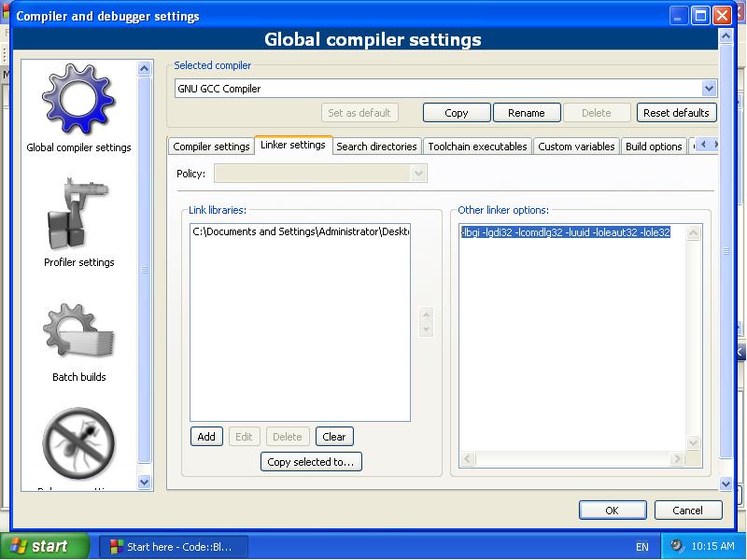Open the Custom variables tab
This screenshot has height=560, width=747.
pyautogui.click(x=576, y=147)
